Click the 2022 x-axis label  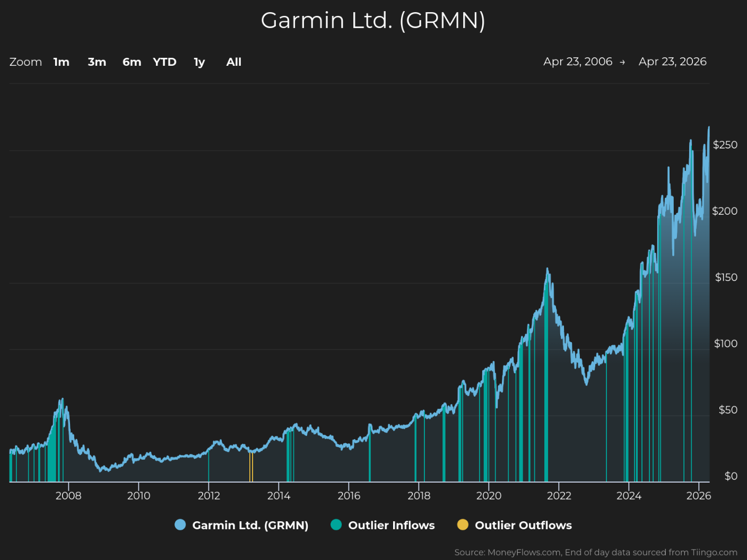(x=559, y=495)
